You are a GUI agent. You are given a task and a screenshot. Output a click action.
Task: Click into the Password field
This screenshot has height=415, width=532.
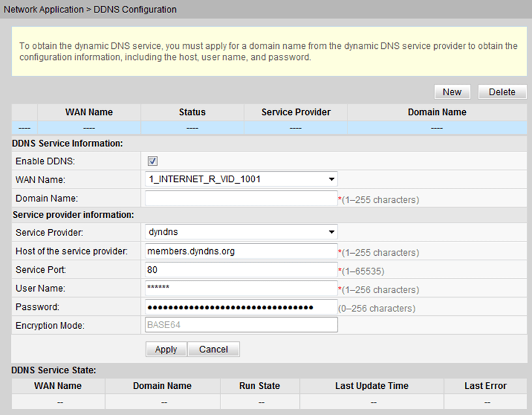(x=241, y=307)
